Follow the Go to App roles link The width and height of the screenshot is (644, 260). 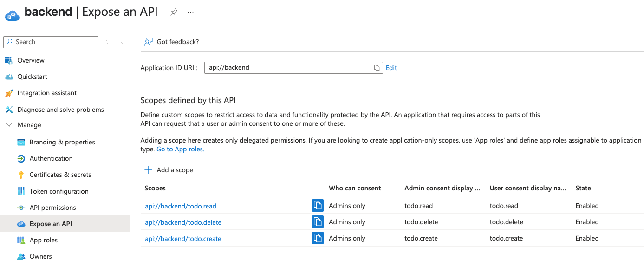click(180, 149)
